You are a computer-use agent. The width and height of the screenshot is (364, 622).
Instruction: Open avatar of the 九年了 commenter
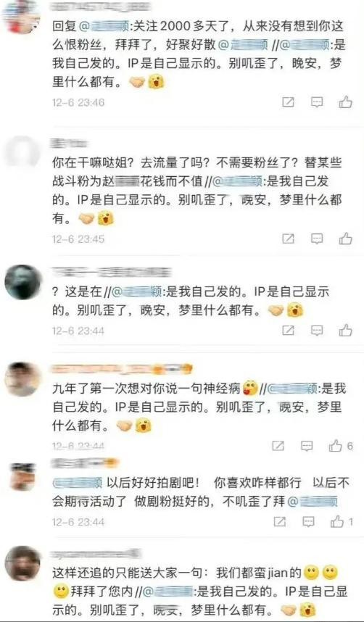(x=22, y=379)
